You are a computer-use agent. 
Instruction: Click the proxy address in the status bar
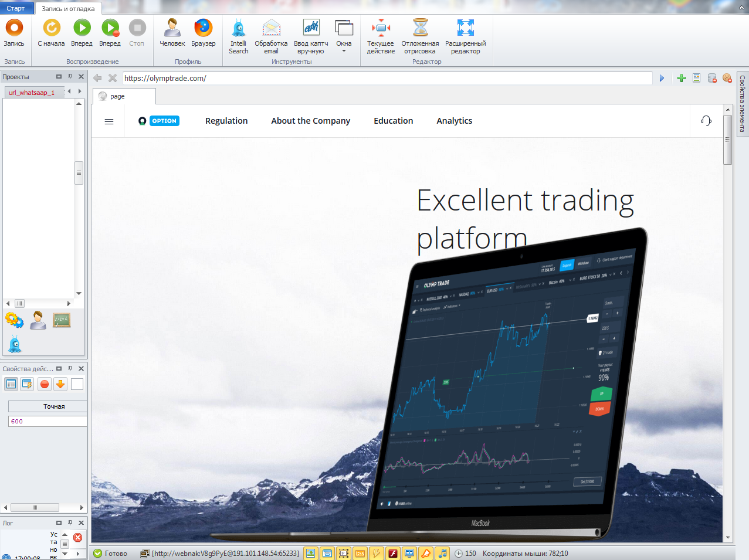225,553
